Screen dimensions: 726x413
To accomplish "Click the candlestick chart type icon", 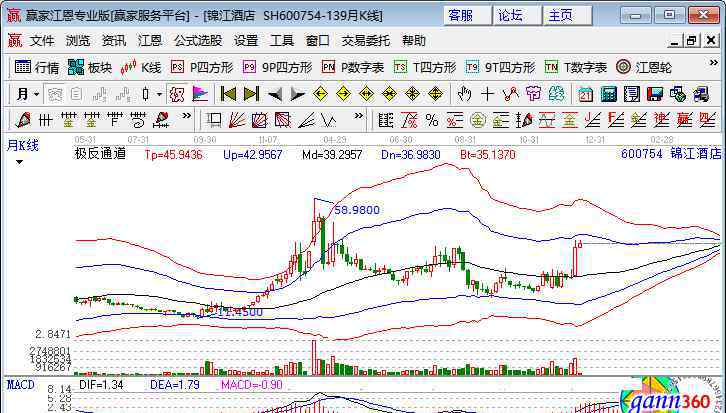I will coord(146,94).
